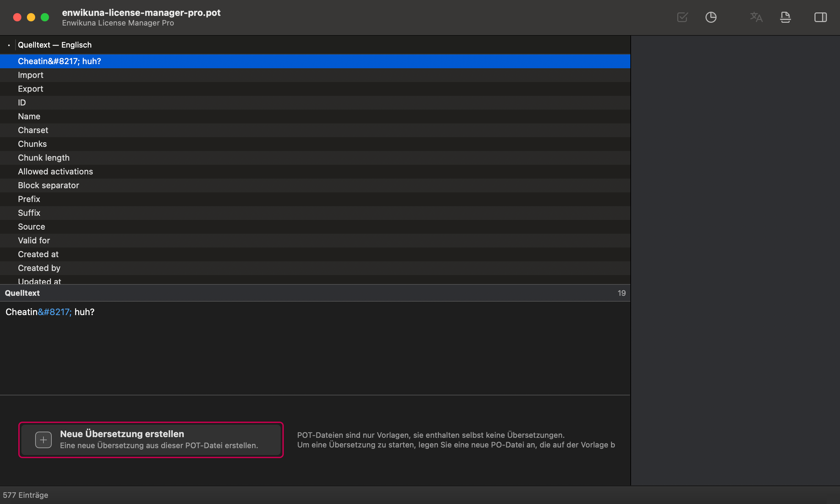
Task: Maximize the window with green button
Action: [45, 17]
